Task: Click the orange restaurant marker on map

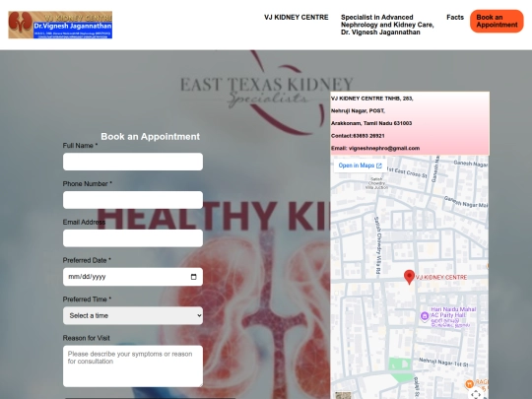Action: 469,384
